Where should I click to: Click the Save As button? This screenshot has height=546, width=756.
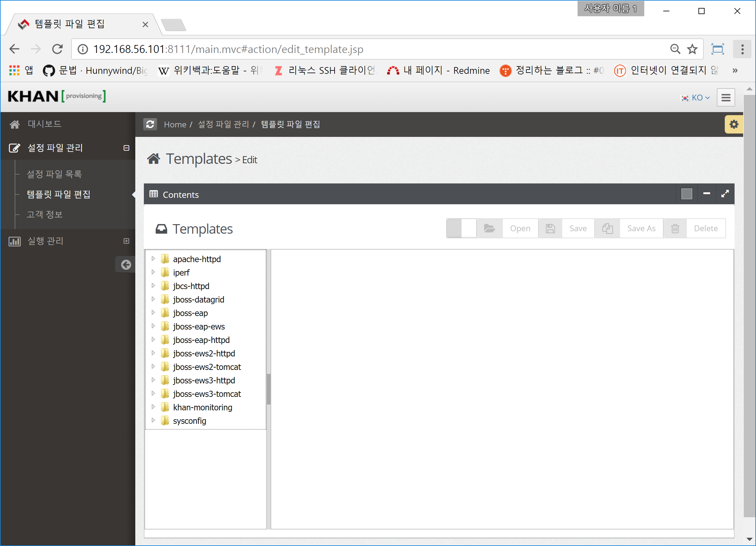coord(641,228)
